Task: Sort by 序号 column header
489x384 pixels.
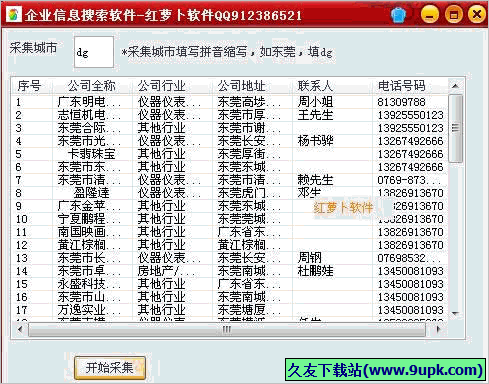Action: click(29, 86)
